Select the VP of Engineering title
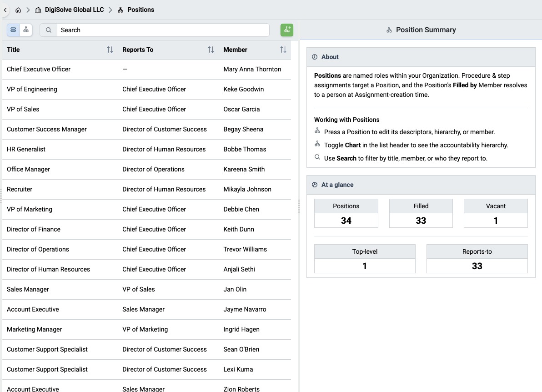 32,89
